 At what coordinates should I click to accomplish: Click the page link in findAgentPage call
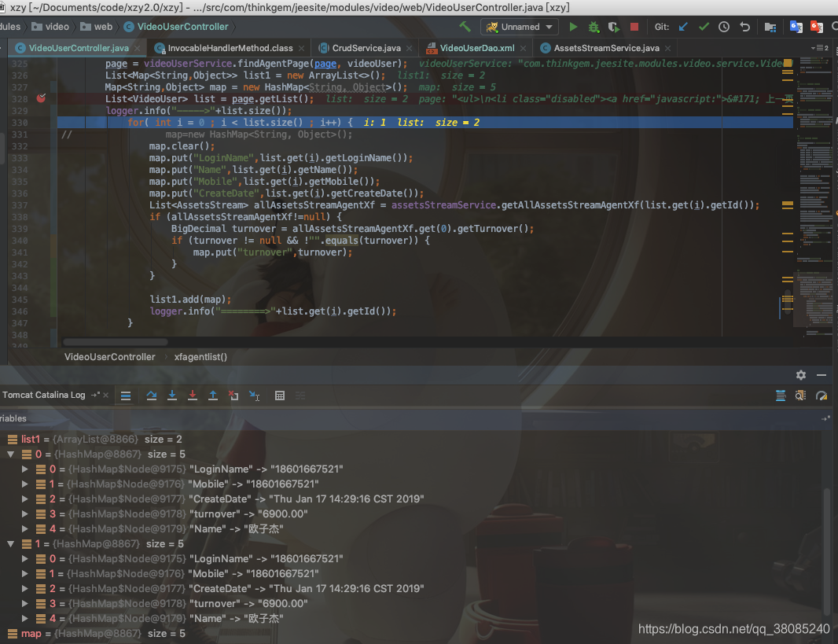tap(325, 64)
